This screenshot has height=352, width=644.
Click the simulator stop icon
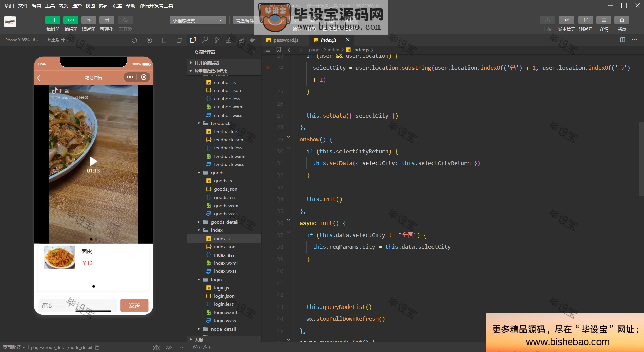point(149,40)
